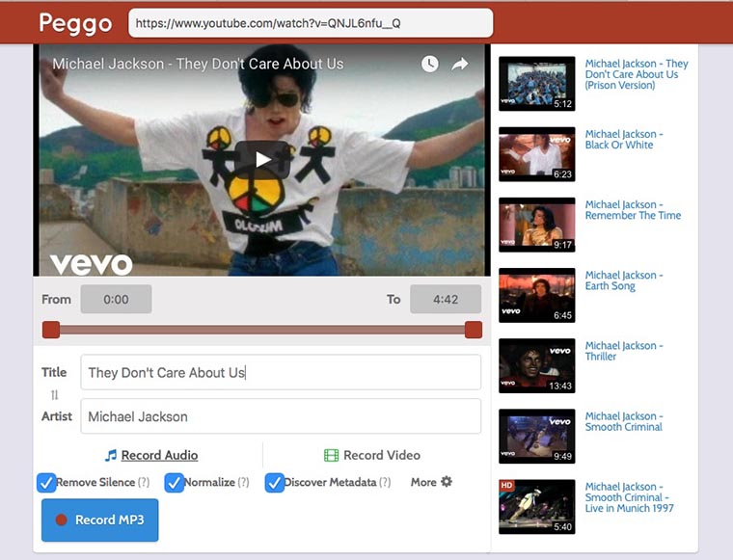The width and height of the screenshot is (733, 560).
Task: Select the Record Video tab
Action: point(372,455)
